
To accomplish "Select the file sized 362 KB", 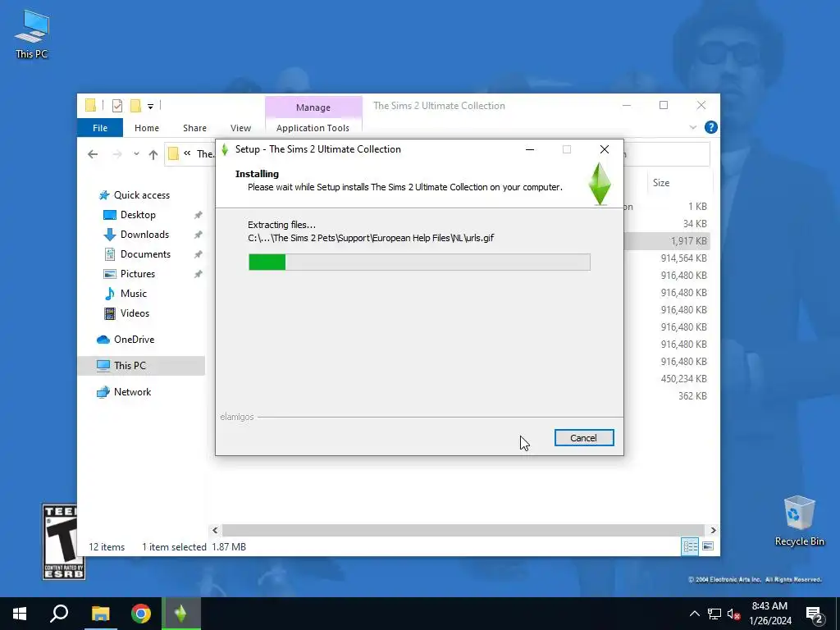I will 692,396.
